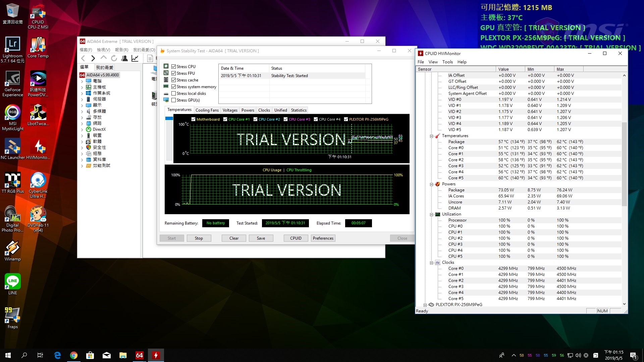Switch to Cooling Fans tab
The image size is (644, 362).
tap(207, 110)
